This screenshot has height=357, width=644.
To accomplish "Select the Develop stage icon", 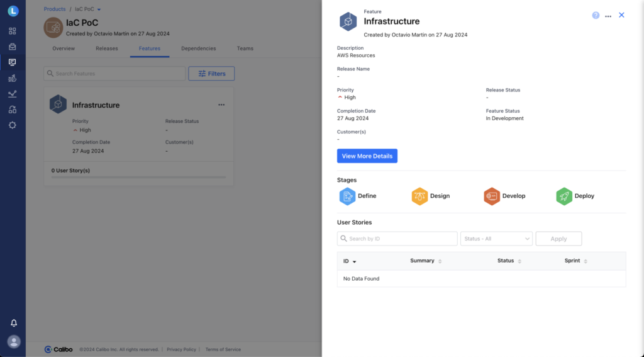I will (492, 196).
